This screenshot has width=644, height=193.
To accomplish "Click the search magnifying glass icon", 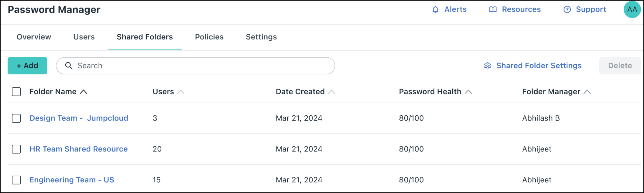I will tap(69, 66).
